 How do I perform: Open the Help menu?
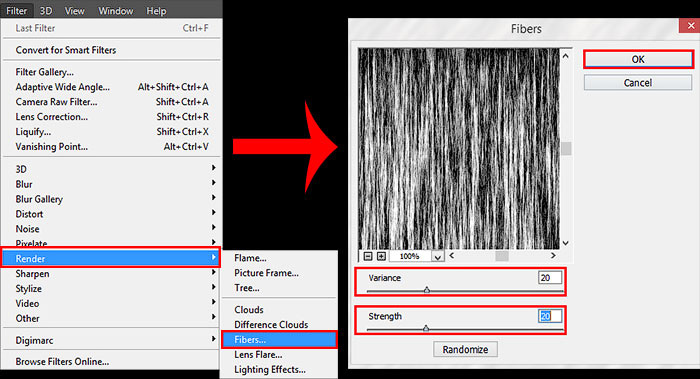click(x=156, y=11)
